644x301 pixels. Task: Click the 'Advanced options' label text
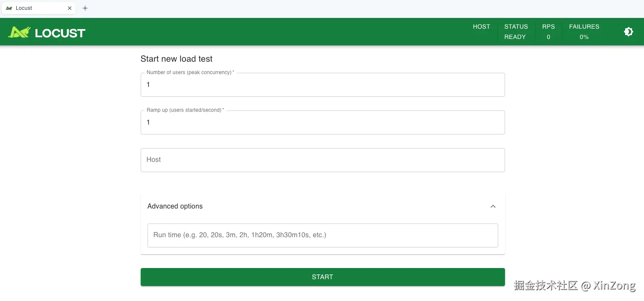tap(175, 206)
